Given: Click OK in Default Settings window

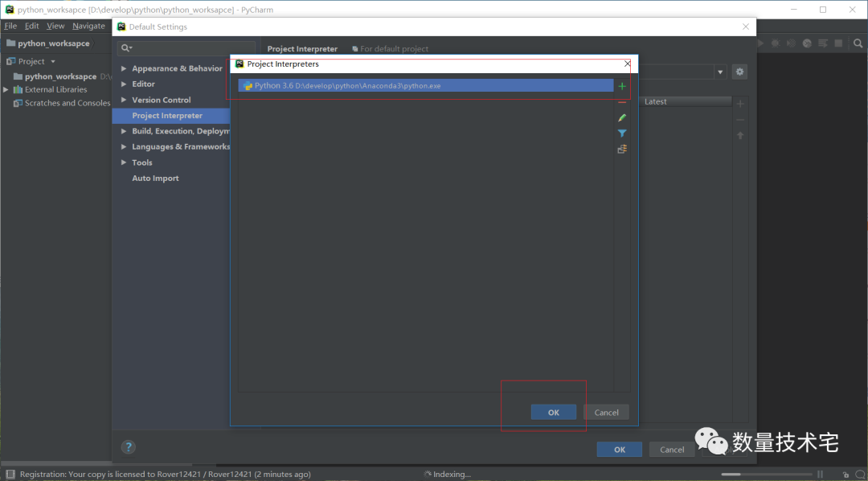Looking at the screenshot, I should click(620, 450).
